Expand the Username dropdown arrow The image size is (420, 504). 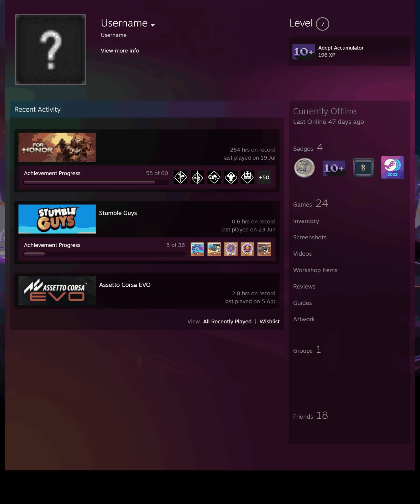(153, 25)
